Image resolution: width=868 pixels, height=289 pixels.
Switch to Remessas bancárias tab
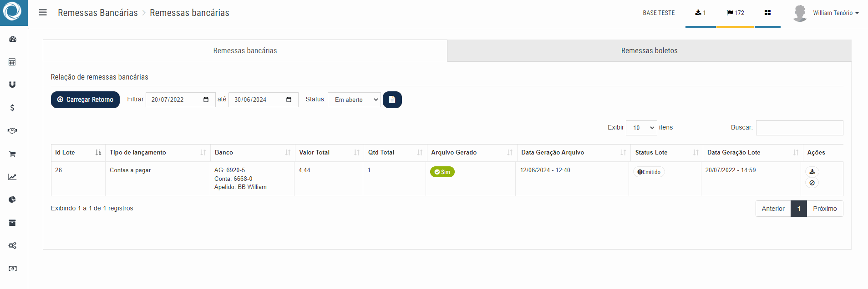pyautogui.click(x=245, y=50)
